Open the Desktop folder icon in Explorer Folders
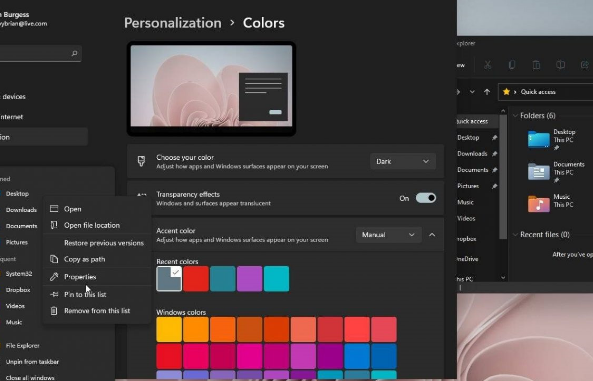The image size is (593, 381). [539, 139]
